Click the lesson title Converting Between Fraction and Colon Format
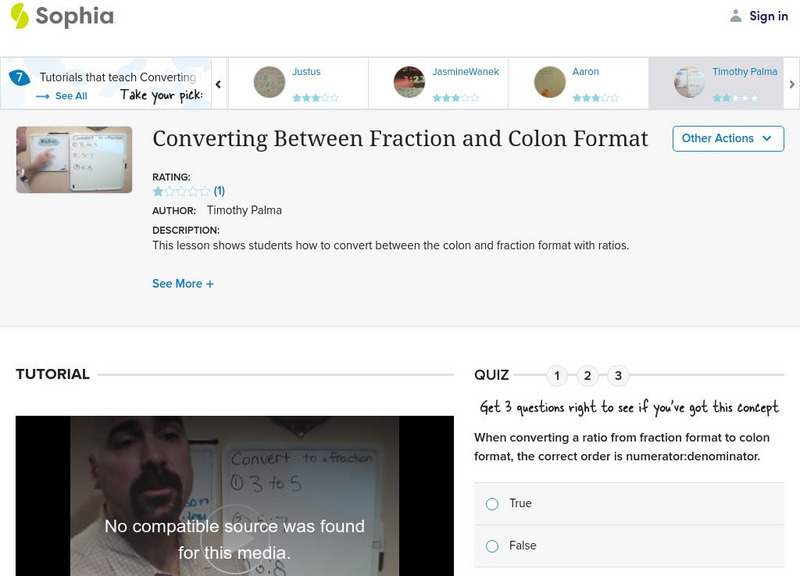800x576 pixels. (401, 139)
